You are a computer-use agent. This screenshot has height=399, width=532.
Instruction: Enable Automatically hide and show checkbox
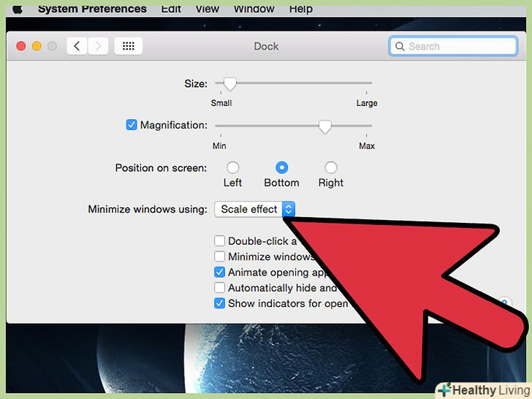(x=219, y=288)
